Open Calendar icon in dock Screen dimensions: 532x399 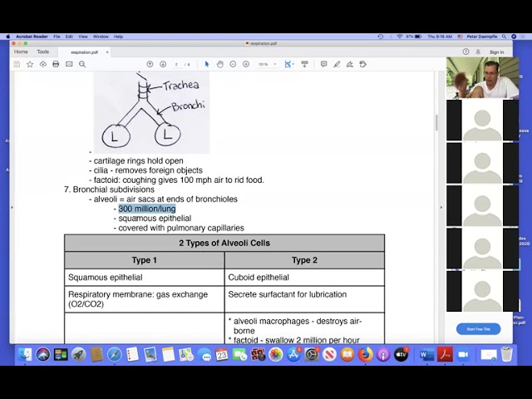point(222,355)
